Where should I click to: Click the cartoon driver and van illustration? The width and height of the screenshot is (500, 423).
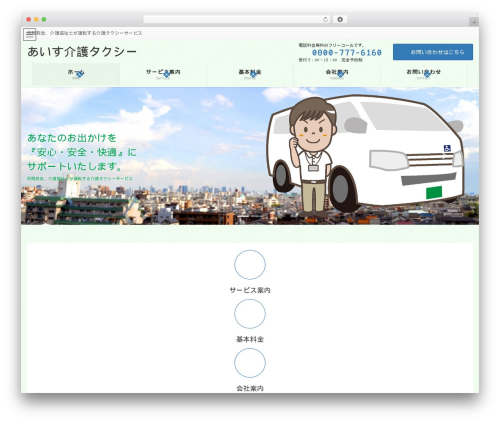pyautogui.click(x=365, y=155)
